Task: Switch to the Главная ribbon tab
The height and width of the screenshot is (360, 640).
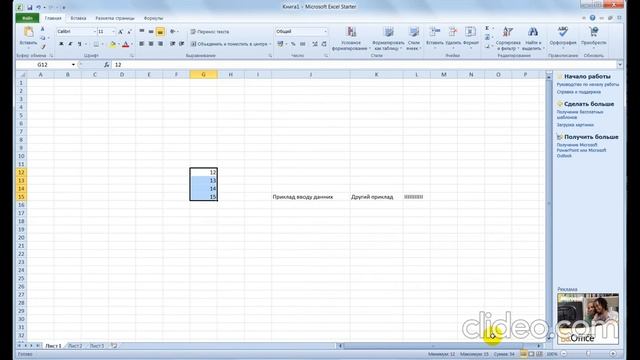Action: click(x=53, y=18)
